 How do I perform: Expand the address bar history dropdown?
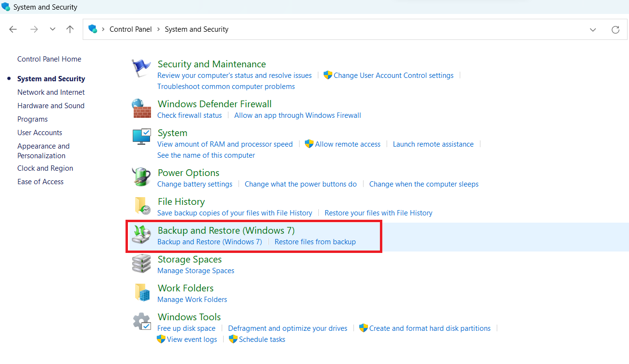click(x=593, y=30)
